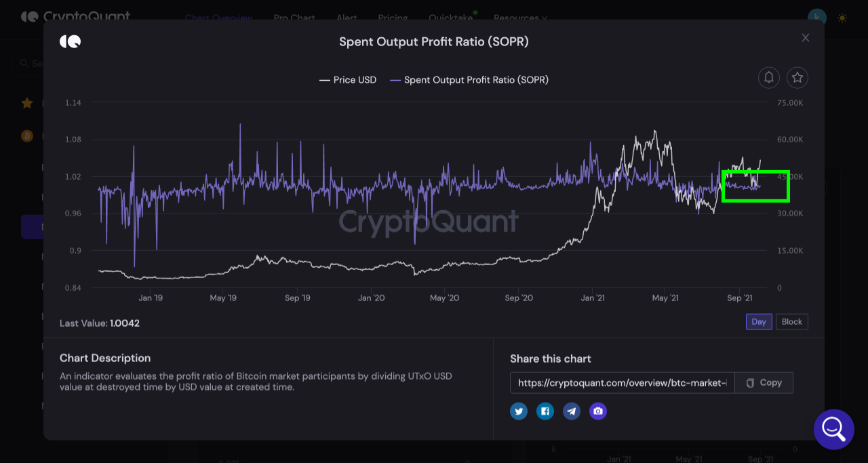Viewport: 868px width, 463px height.
Task: Open the alert bell icon on the chart
Action: pyautogui.click(x=768, y=77)
